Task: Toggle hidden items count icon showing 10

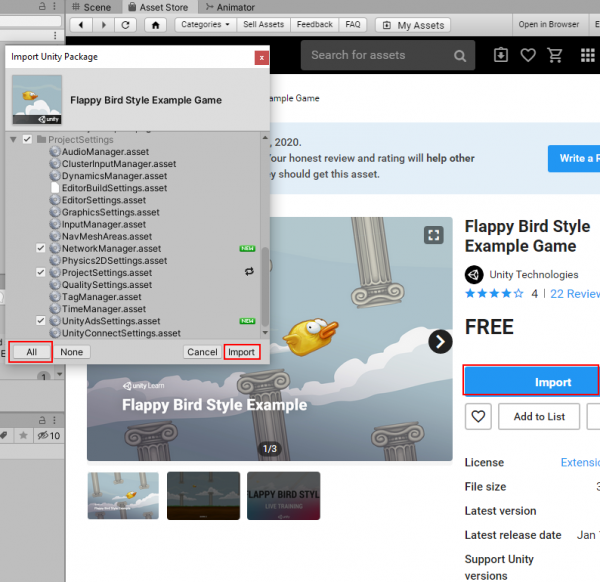Action: pos(49,435)
